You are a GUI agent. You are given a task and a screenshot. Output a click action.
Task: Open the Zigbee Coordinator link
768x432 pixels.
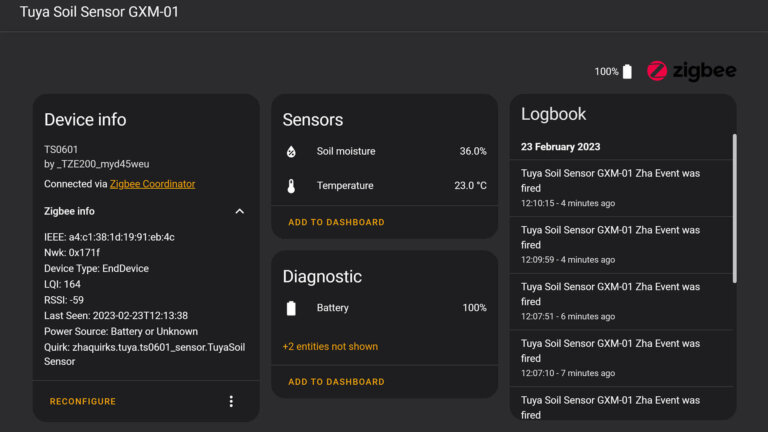click(x=152, y=184)
